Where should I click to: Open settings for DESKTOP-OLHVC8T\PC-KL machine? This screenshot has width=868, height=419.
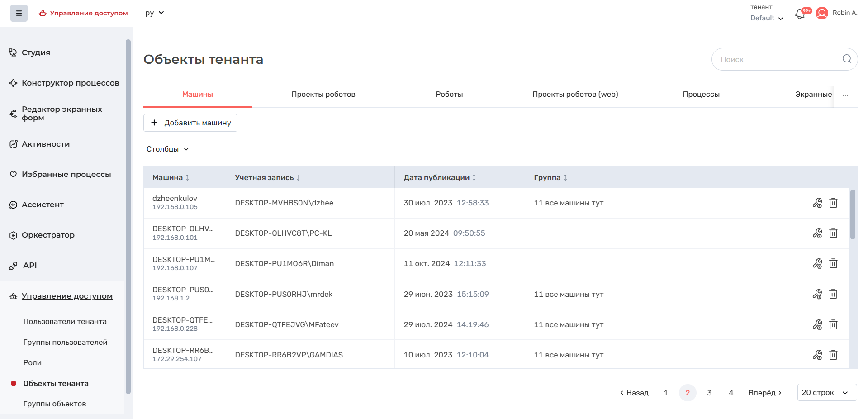click(x=817, y=233)
